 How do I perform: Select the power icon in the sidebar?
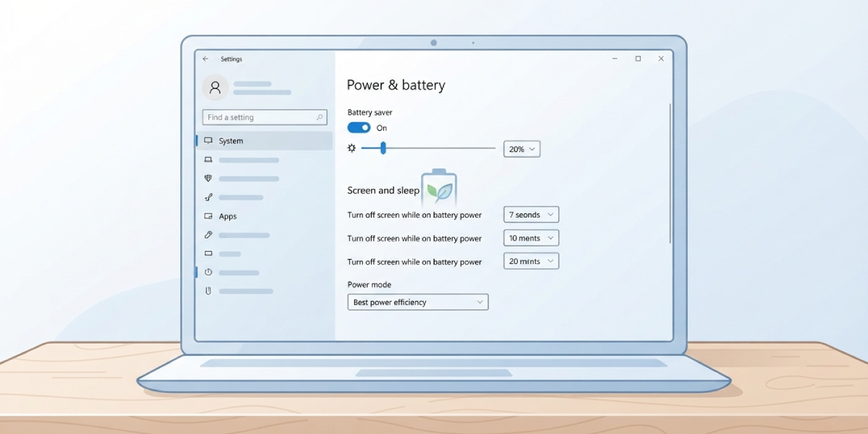(208, 273)
